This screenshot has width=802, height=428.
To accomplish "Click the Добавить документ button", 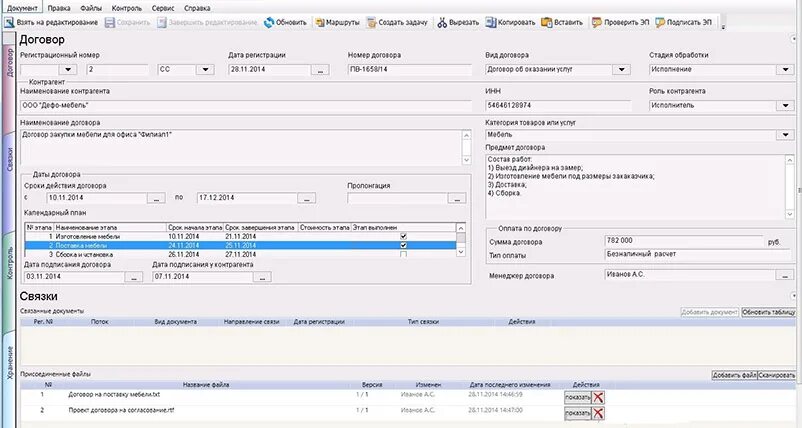I will click(x=709, y=312).
